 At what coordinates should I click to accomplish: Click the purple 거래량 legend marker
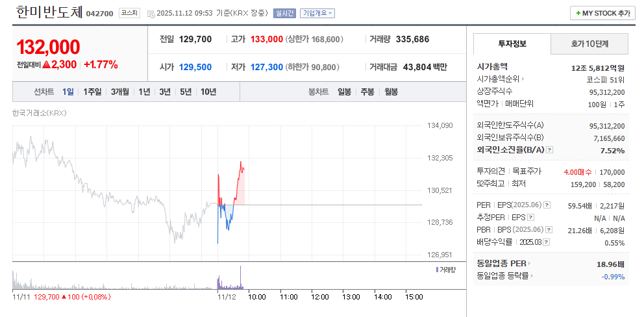pos(437,270)
